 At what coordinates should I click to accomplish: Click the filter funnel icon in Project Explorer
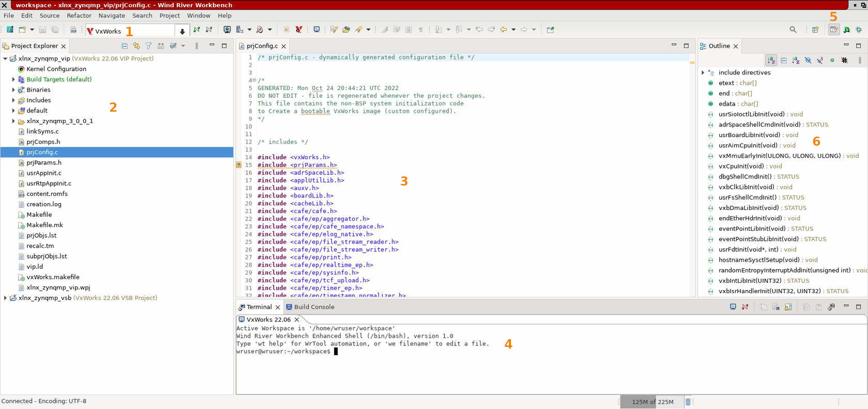pyautogui.click(x=148, y=46)
